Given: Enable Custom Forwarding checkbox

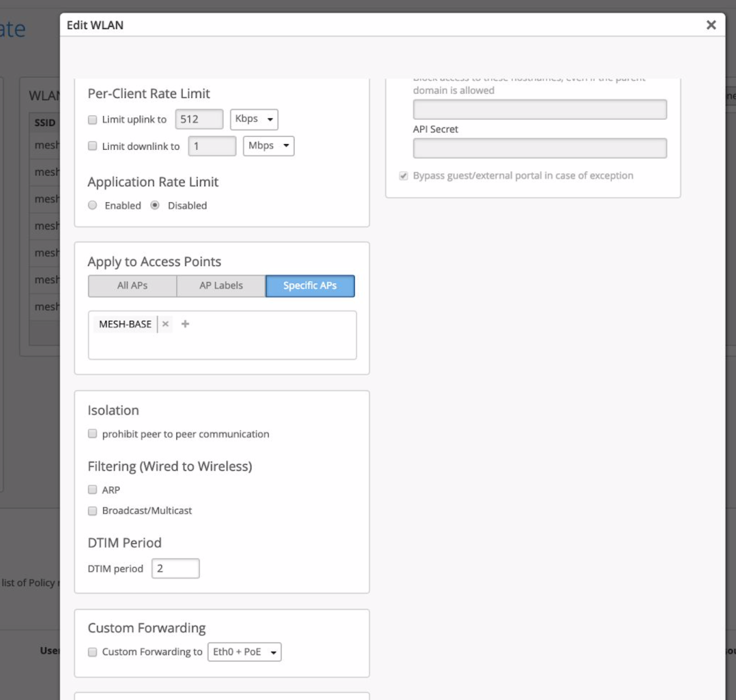Looking at the screenshot, I should [x=92, y=652].
